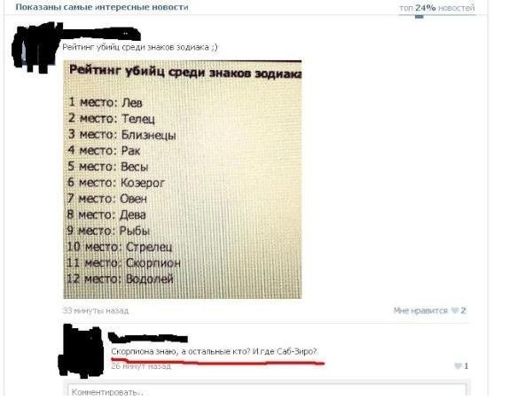Click the heart icon beside the post's like count

click(455, 310)
